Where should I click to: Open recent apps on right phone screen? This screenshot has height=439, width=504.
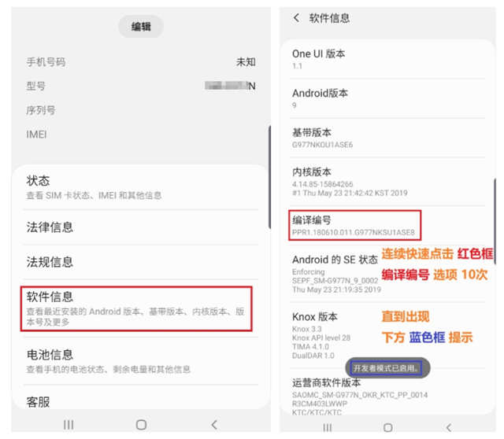tap(328, 427)
